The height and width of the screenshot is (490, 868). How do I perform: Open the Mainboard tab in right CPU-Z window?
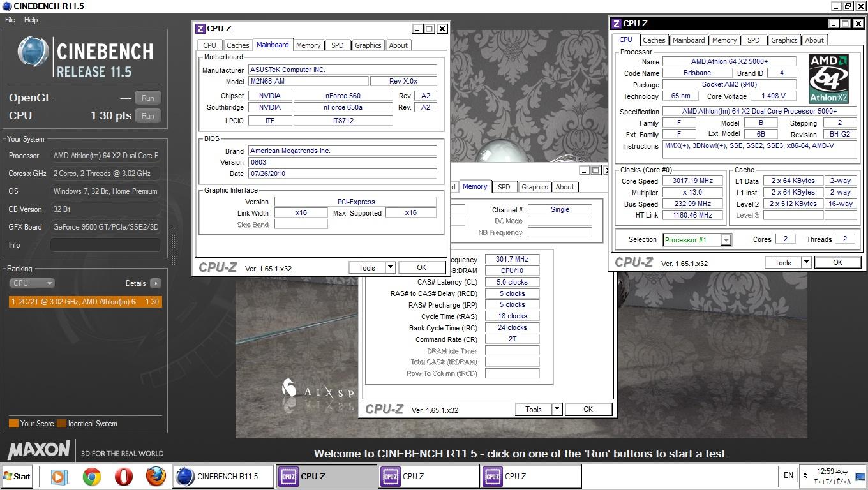(x=689, y=40)
